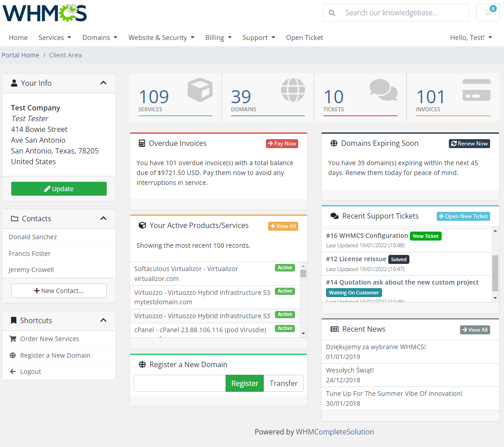Click View All for Active Products/Services
The width and height of the screenshot is (504, 447).
coord(283,226)
